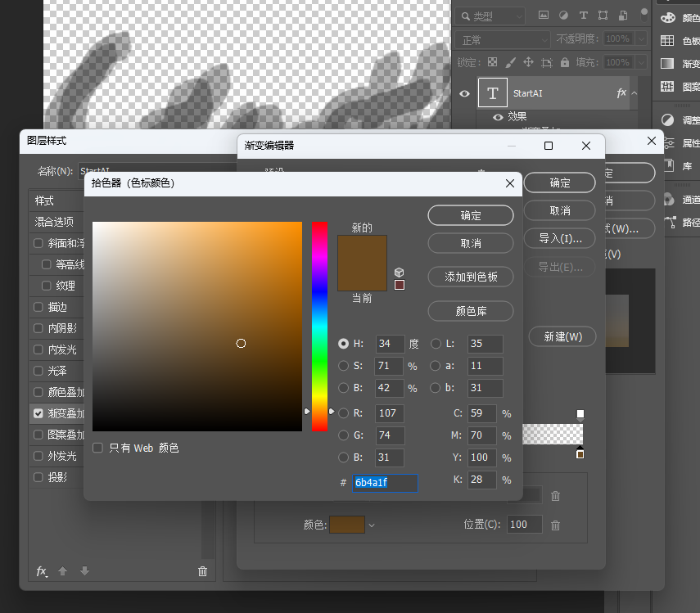Click the prevent artboard nesting lock icon

click(546, 62)
